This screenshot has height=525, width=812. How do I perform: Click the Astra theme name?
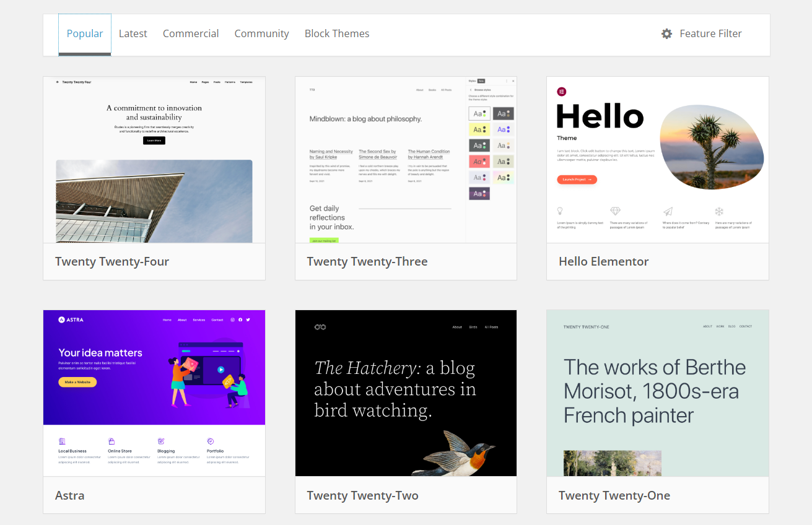(69, 495)
